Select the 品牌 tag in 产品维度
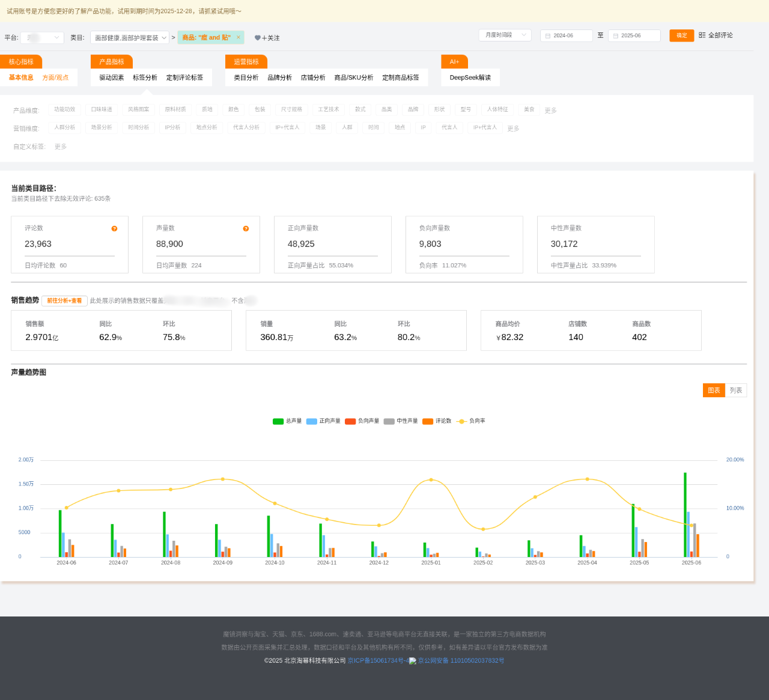The height and width of the screenshot is (700, 769). pos(413,109)
